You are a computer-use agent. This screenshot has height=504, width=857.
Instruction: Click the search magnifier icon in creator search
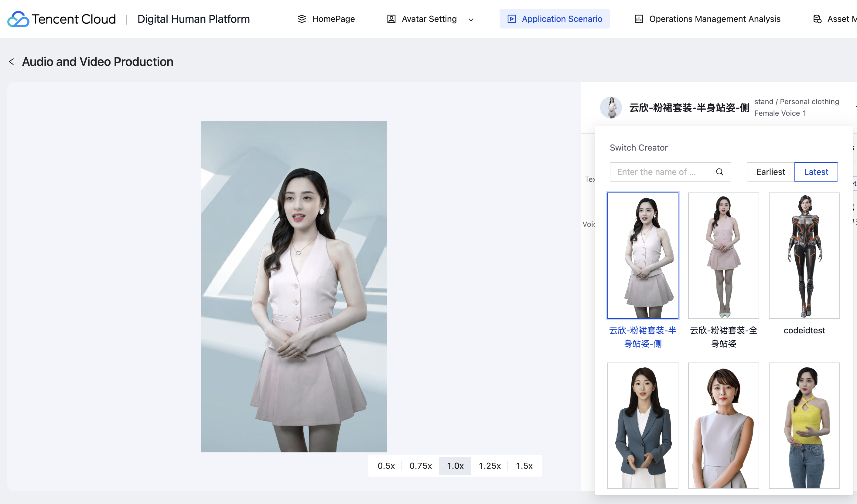719,172
